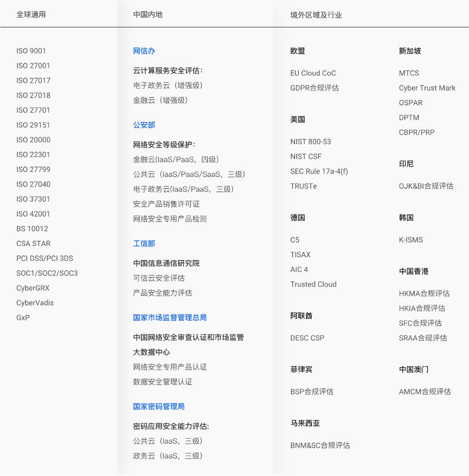Viewport: 469px width, 476px height.
Task: Open the Cyber Trust Mark link
Action: [427, 88]
